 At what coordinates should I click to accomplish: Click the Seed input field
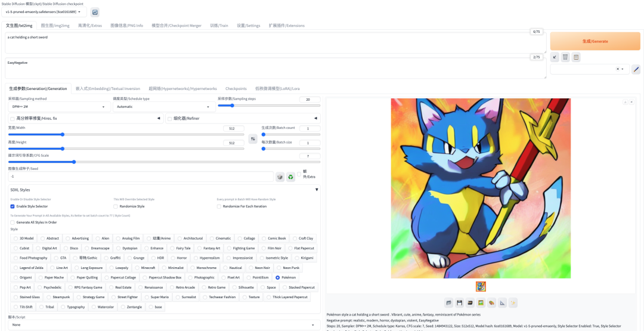coord(141,177)
